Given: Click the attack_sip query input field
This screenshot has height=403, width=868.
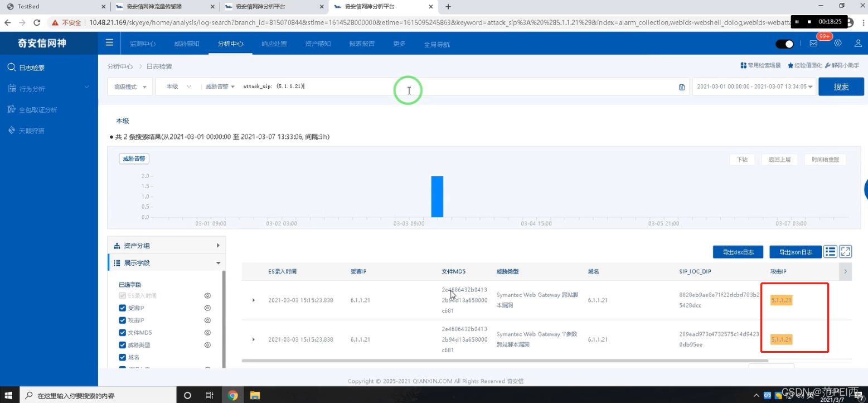Looking at the screenshot, I should [x=457, y=87].
